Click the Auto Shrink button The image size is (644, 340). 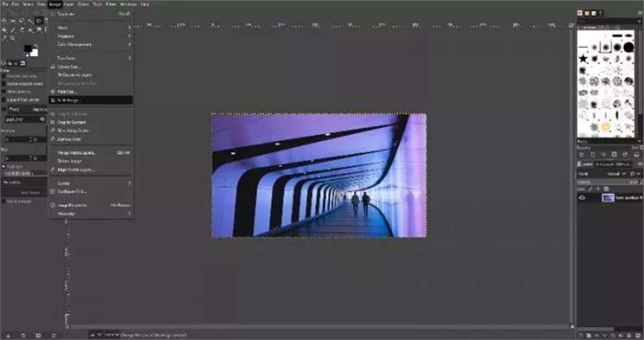(x=24, y=193)
